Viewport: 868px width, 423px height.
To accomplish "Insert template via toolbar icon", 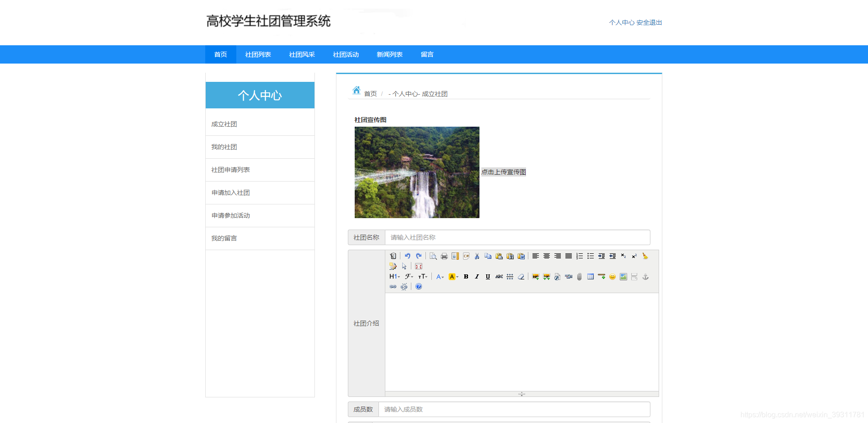I will (455, 256).
